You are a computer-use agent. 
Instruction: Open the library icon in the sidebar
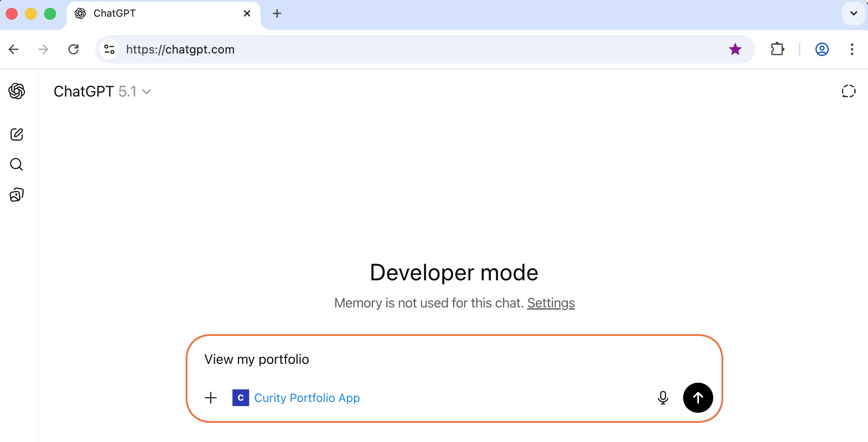click(x=16, y=194)
